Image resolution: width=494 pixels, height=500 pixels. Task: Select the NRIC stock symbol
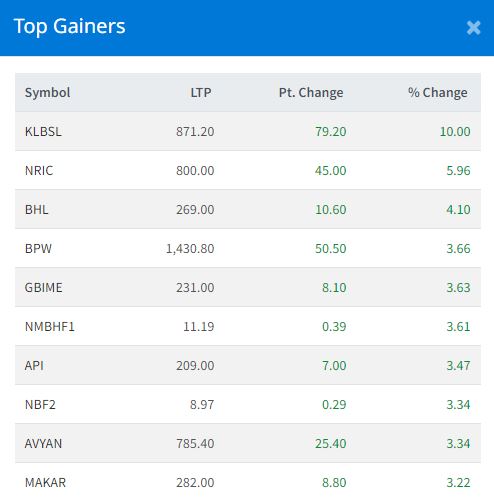39,171
